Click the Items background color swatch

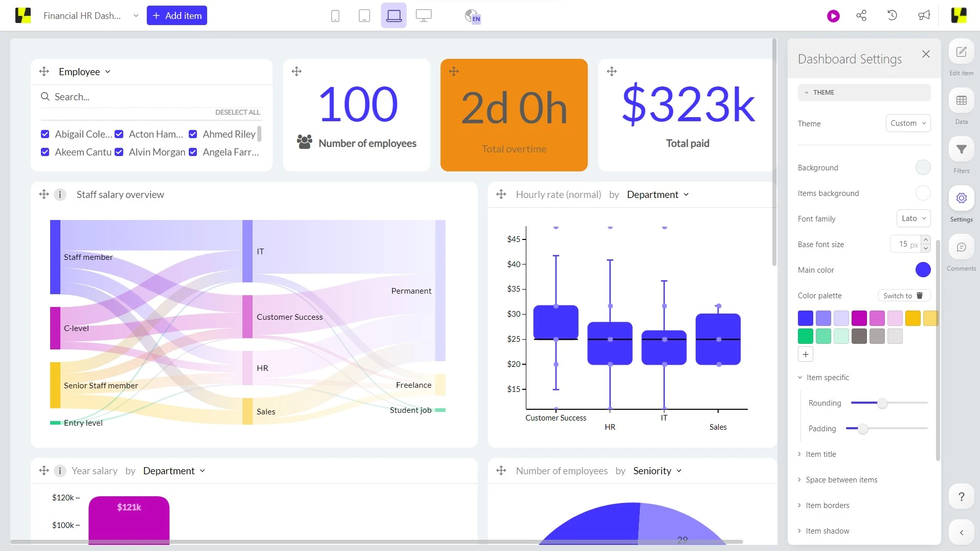click(923, 193)
